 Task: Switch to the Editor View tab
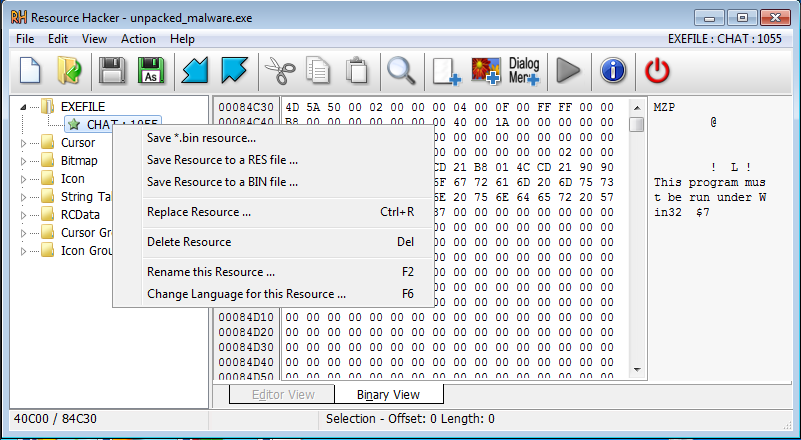pyautogui.click(x=282, y=395)
